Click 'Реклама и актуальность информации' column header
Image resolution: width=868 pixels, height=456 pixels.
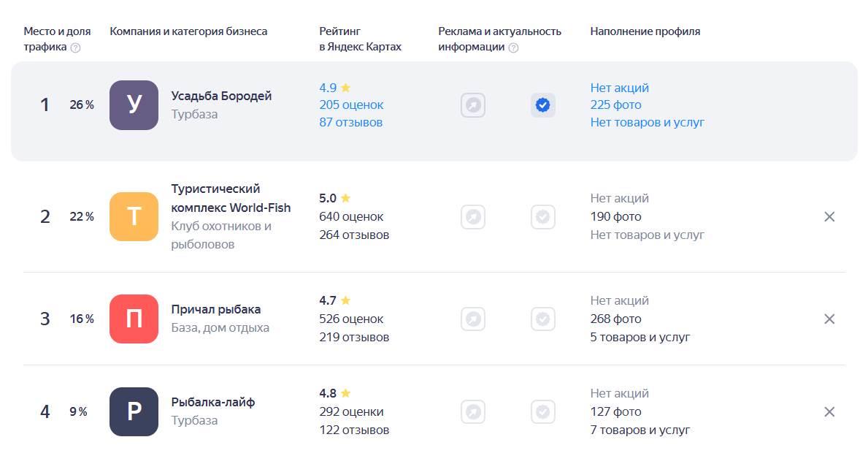(x=500, y=39)
